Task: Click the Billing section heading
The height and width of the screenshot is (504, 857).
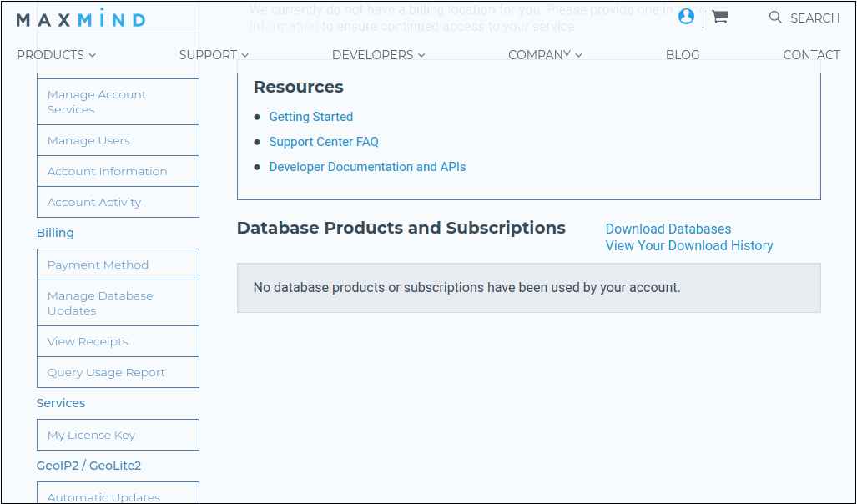Action: pyautogui.click(x=55, y=233)
